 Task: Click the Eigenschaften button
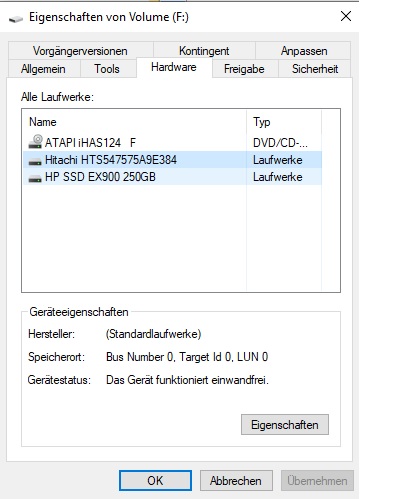click(285, 425)
